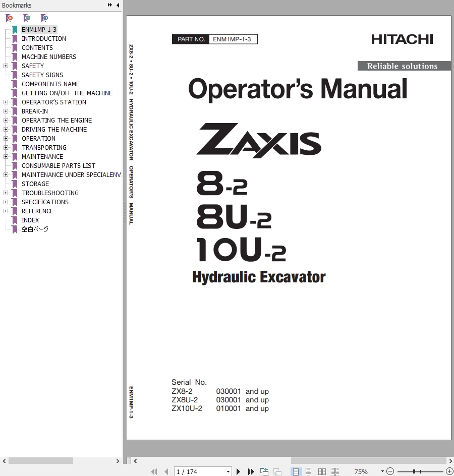Expand the MAINTENANCE bookmark

pos(6,157)
